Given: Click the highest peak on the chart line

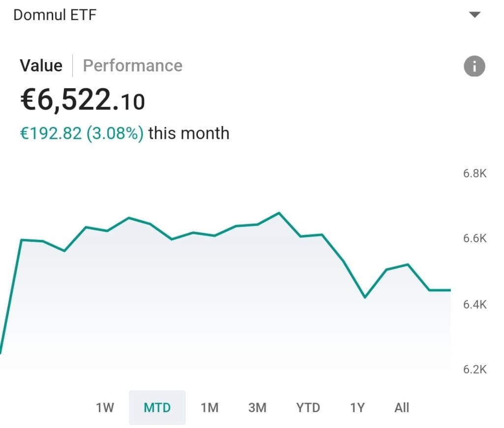Looking at the screenshot, I should 279,213.
